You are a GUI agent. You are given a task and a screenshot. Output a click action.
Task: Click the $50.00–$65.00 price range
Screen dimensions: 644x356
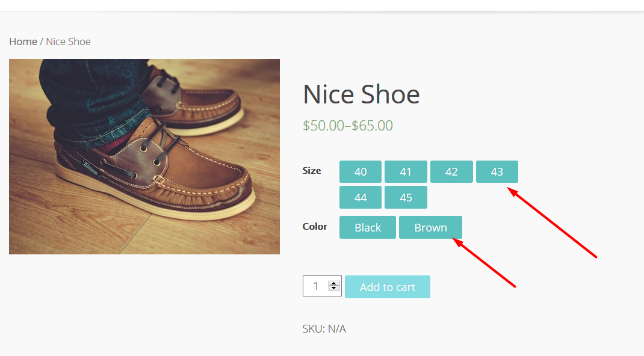pos(347,126)
